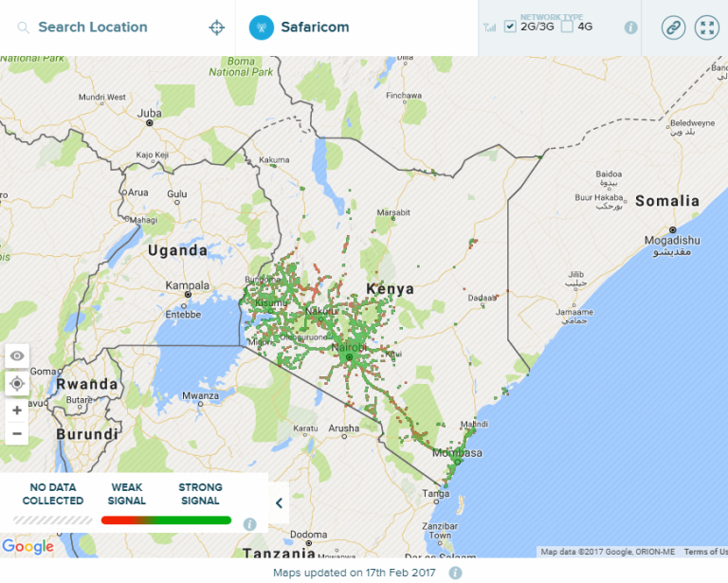Click the Burundi country label
The width and height of the screenshot is (728, 583).
tap(87, 434)
